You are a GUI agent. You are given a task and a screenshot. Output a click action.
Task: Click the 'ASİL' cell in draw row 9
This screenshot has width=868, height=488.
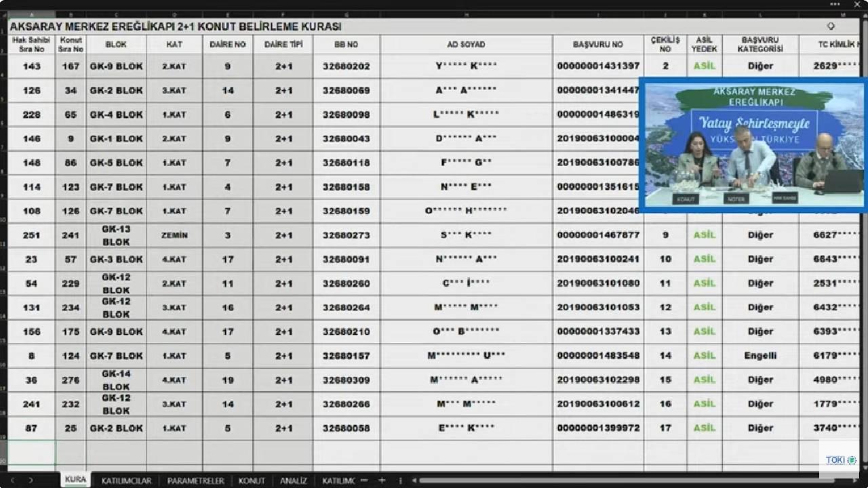point(705,235)
